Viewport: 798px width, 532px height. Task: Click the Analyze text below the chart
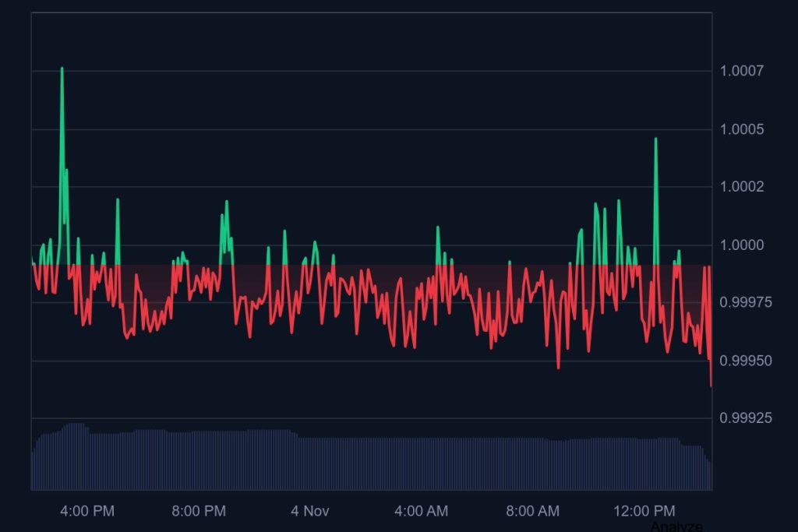click(676, 527)
